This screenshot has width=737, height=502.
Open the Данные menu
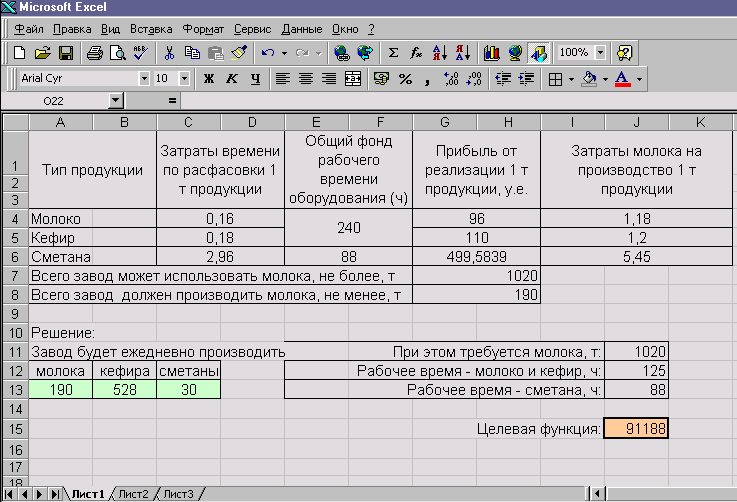pos(302,29)
